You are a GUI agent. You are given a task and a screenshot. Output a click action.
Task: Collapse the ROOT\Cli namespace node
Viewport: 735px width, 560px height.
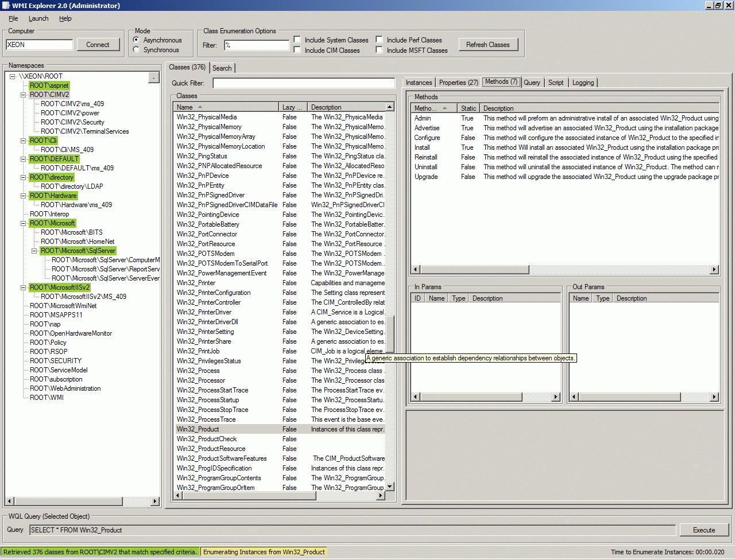24,141
